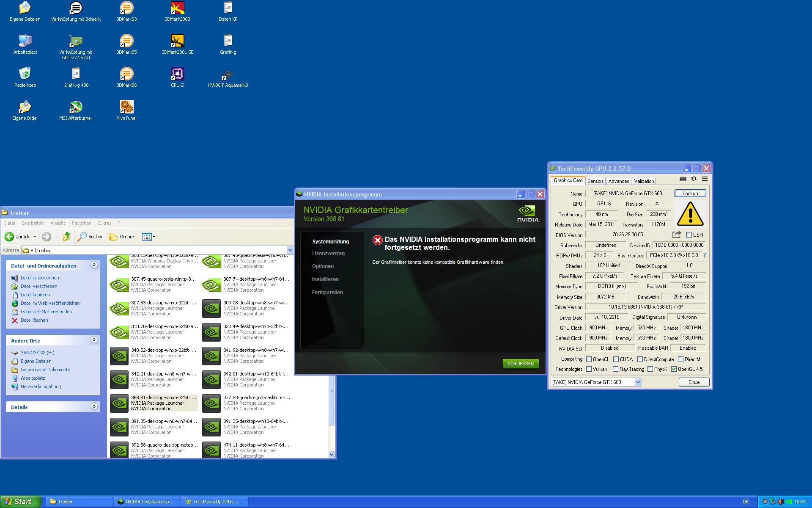The height and width of the screenshot is (508, 812).
Task: Click the SCHLIESSEN button in NVIDIA installer
Action: 520,364
